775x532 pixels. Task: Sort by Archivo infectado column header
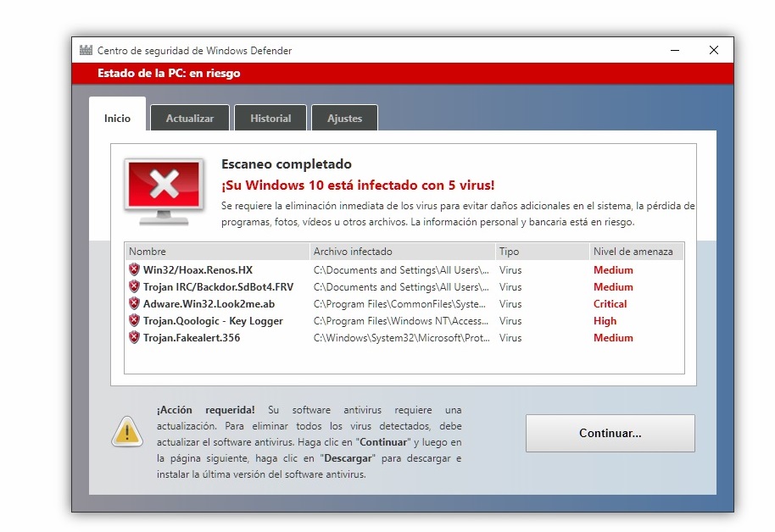click(402, 252)
